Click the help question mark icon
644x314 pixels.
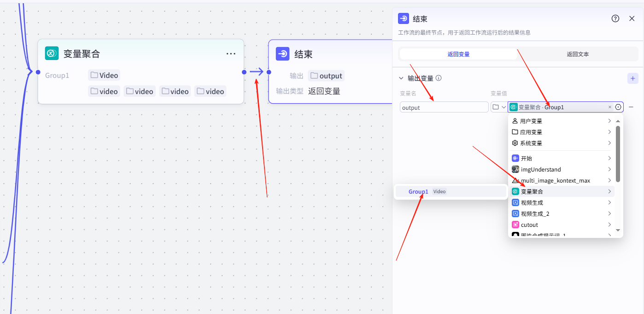(615, 18)
